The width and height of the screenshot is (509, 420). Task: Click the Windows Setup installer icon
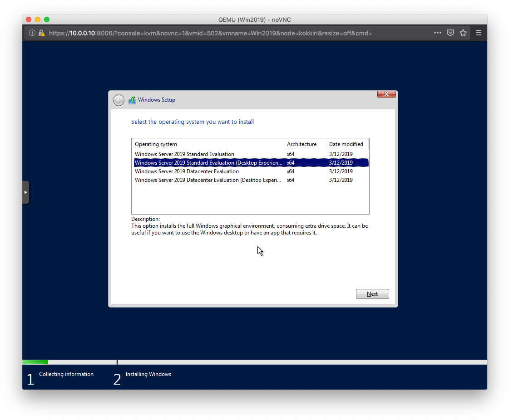[132, 100]
